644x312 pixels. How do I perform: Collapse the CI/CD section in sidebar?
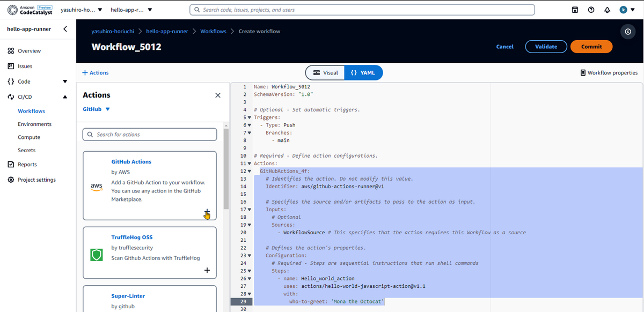(x=65, y=98)
